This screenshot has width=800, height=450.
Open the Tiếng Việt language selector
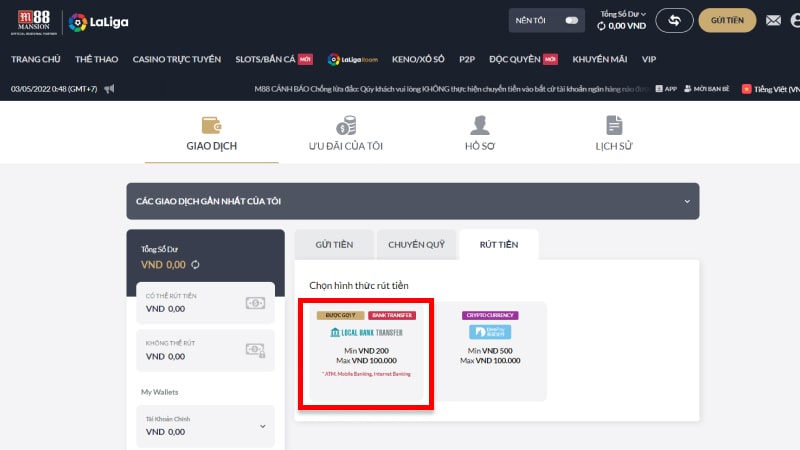click(770, 89)
